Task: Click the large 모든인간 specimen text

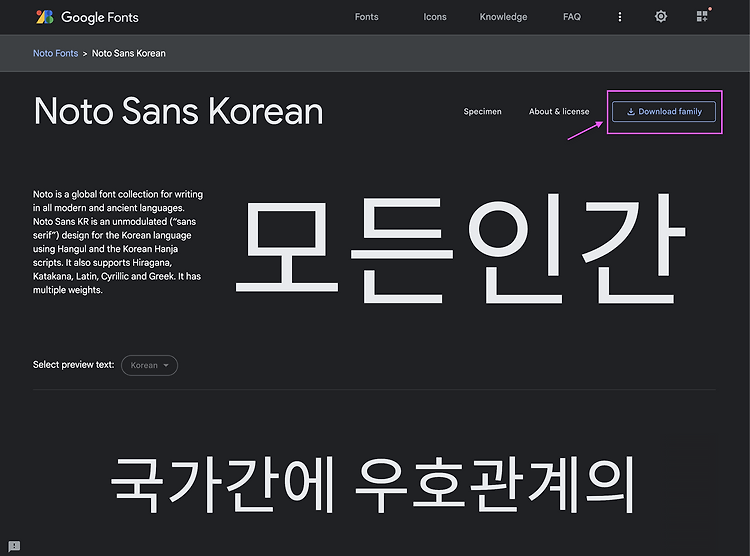Action: point(461,247)
